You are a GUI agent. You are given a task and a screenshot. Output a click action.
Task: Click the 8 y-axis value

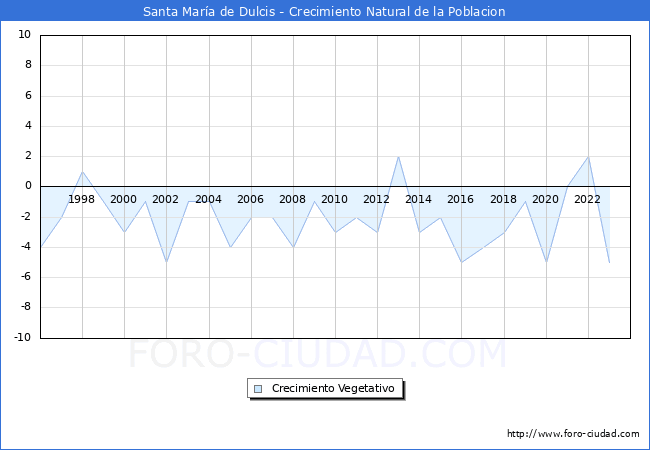pos(28,65)
